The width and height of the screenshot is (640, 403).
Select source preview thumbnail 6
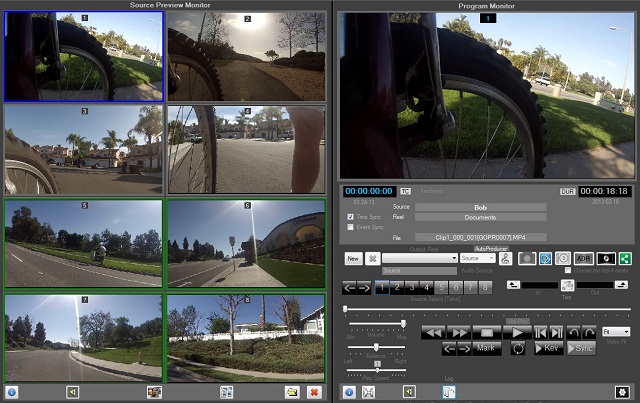(247, 244)
